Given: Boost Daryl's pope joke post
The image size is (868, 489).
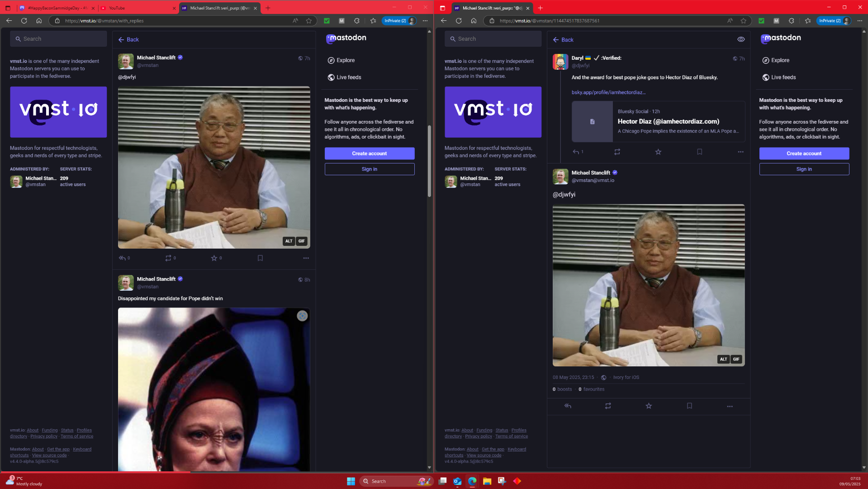Looking at the screenshot, I should (x=617, y=152).
